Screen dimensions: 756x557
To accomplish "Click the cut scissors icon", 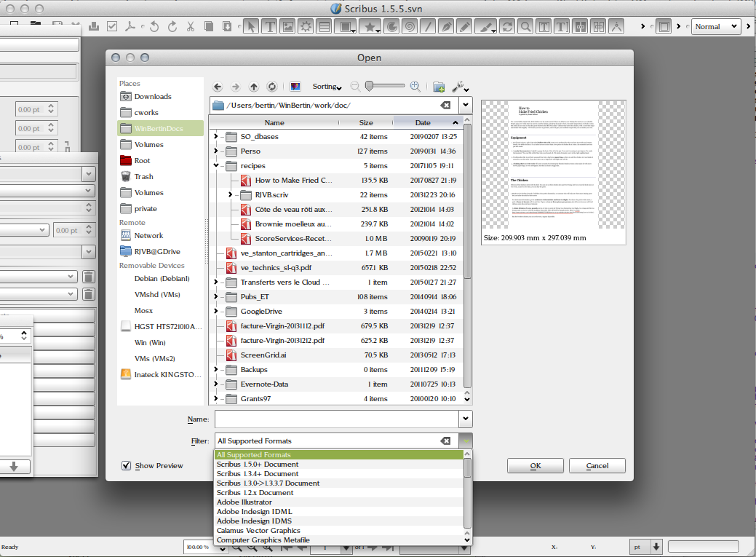I will 190,27.
